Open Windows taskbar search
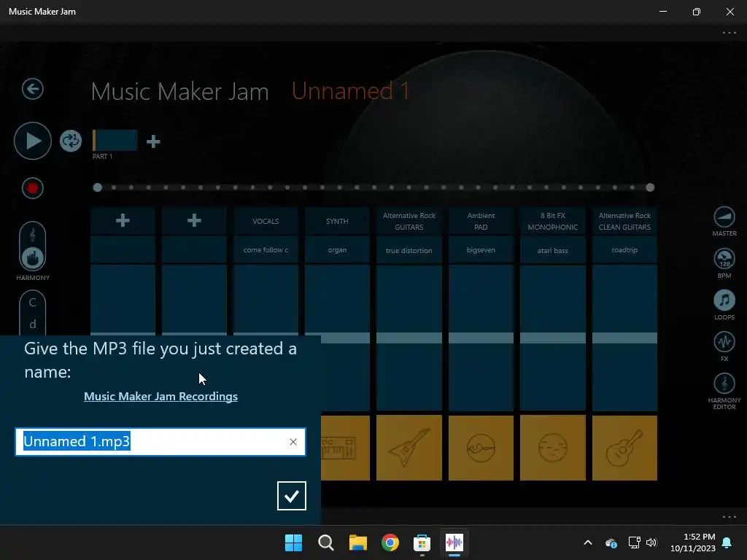 (x=326, y=542)
